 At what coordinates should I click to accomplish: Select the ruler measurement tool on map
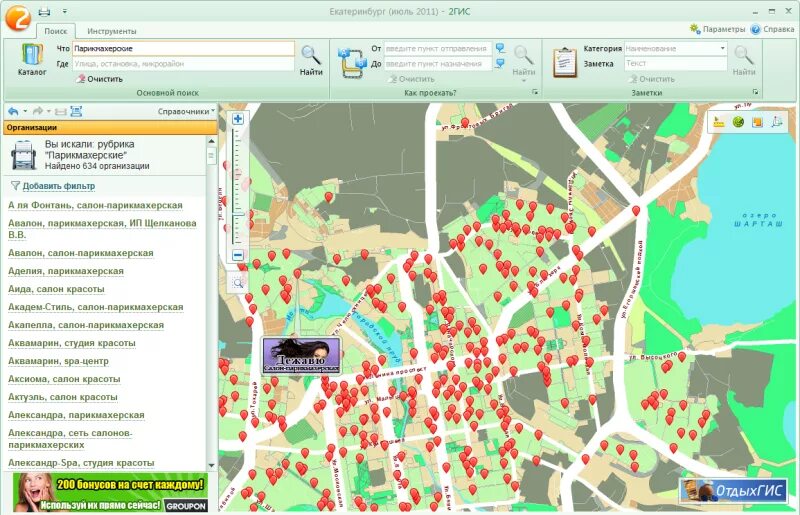click(719, 122)
